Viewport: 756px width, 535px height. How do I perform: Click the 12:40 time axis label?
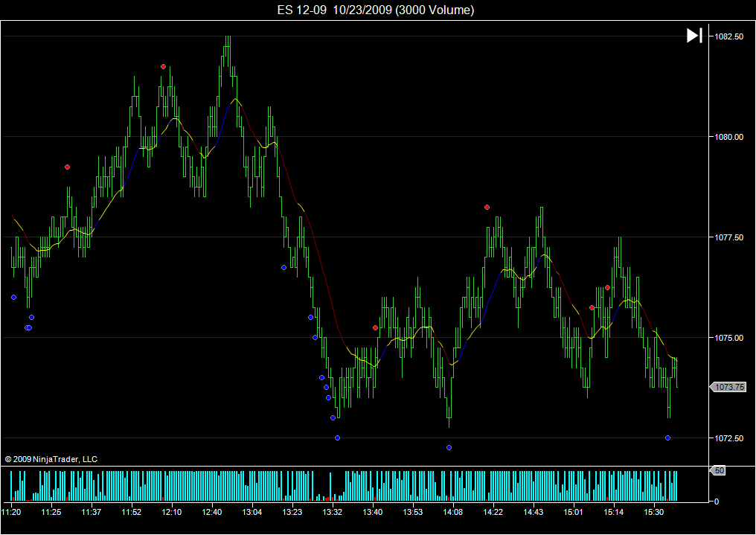point(211,512)
